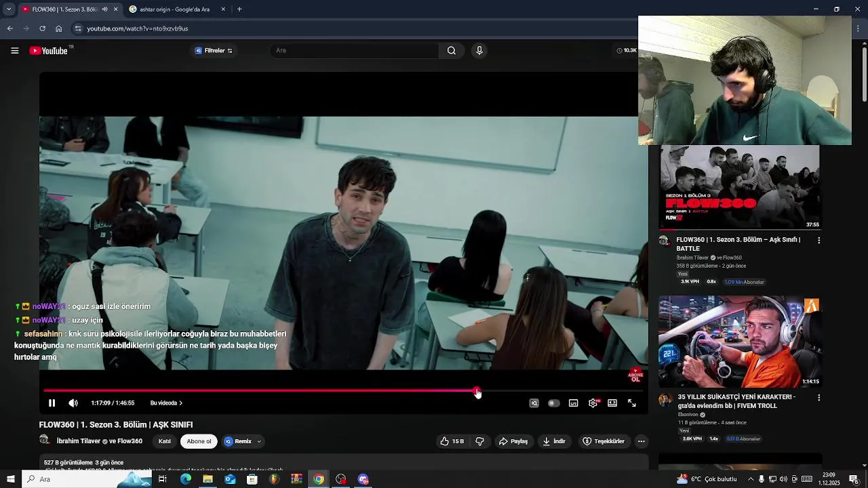Expand the 'Bu videoda' chapters link
This screenshot has height=488, width=868.
click(x=166, y=403)
